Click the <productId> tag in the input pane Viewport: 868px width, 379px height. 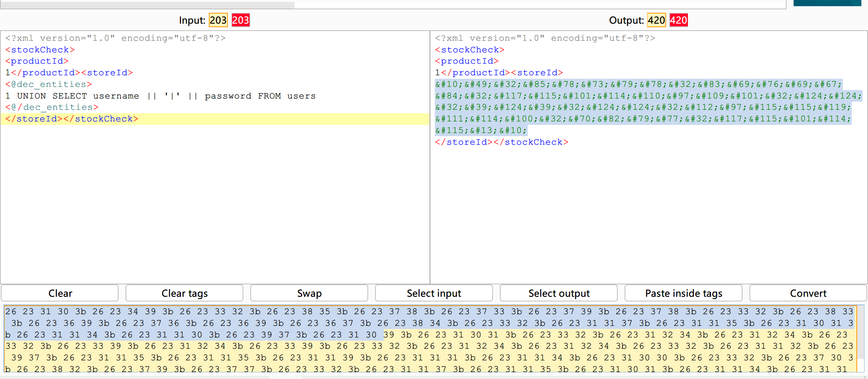coord(37,61)
